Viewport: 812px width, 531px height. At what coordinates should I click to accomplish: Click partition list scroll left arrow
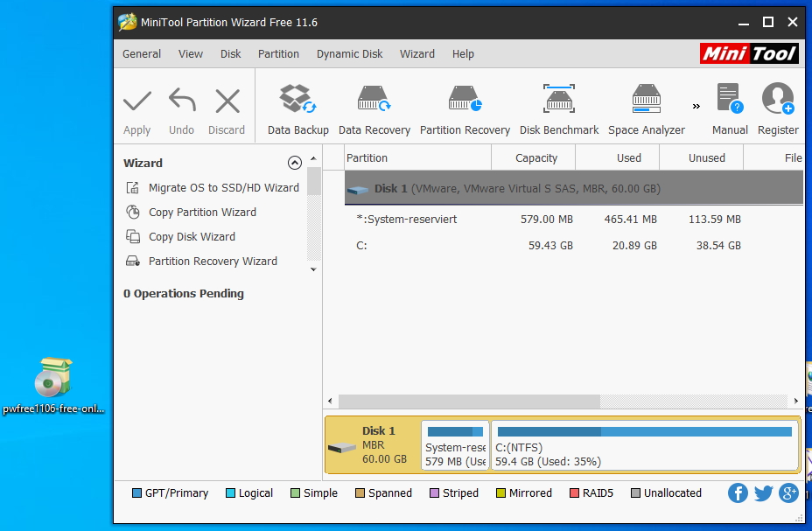330,402
